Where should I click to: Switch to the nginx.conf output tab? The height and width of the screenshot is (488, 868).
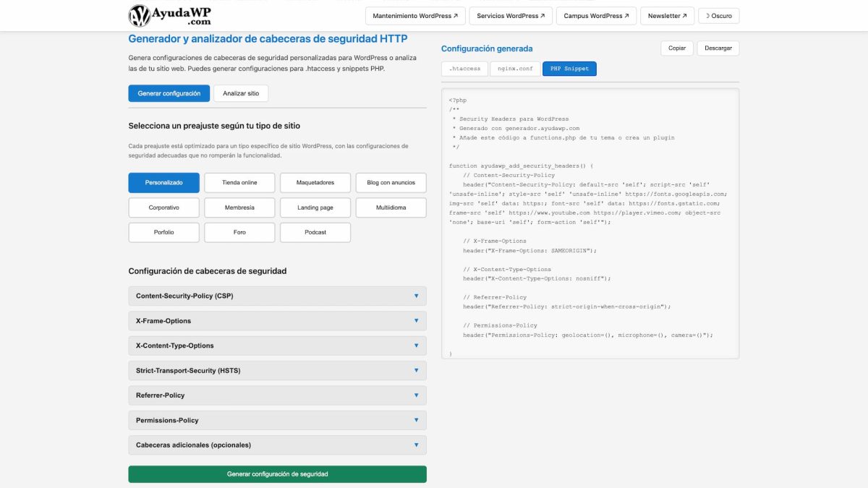click(x=515, y=69)
